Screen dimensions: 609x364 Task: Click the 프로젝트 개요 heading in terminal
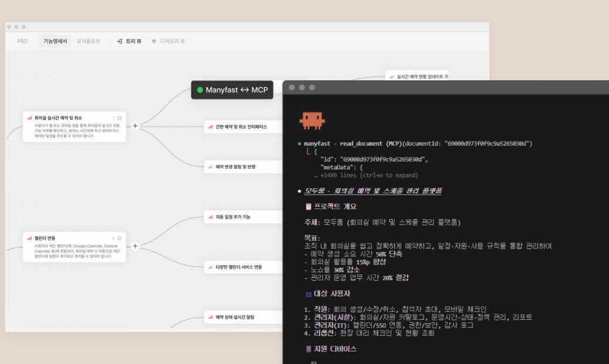pyautogui.click(x=335, y=206)
